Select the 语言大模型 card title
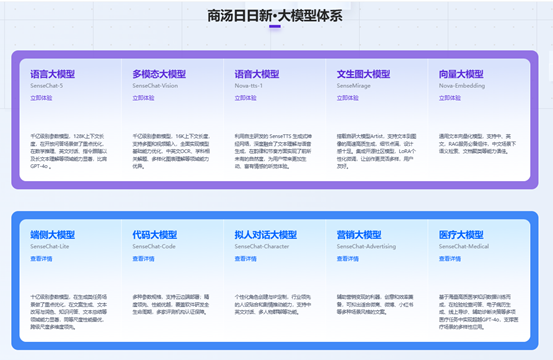Viewport: 553px width, 360px height. point(53,74)
